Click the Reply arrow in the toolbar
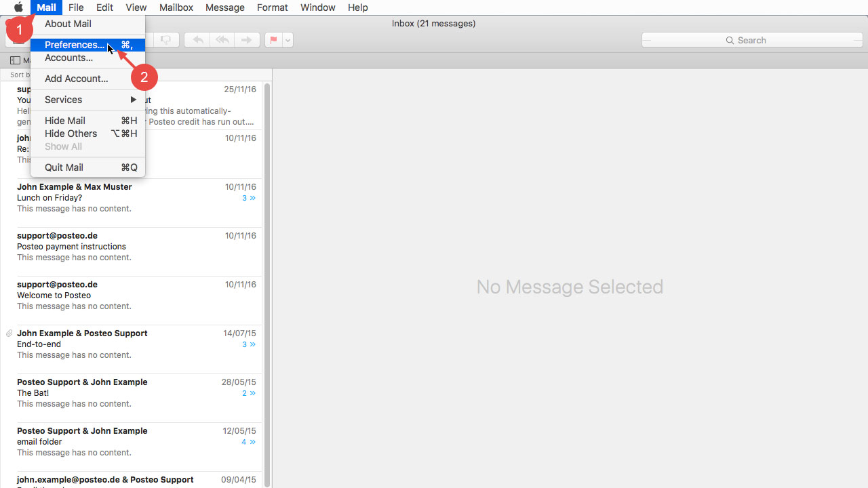The width and height of the screenshot is (868, 488). [x=197, y=39]
